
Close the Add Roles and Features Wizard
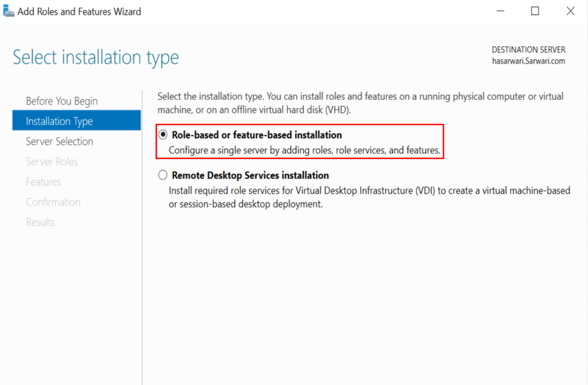[x=570, y=10]
